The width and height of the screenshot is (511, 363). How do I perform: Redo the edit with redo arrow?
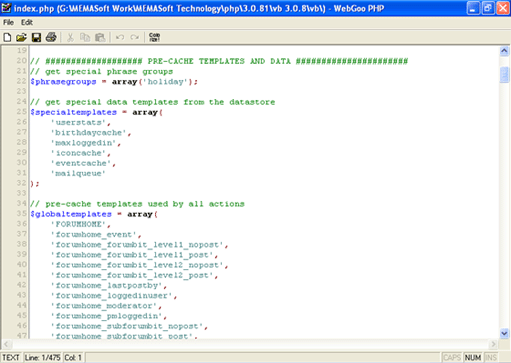point(135,37)
